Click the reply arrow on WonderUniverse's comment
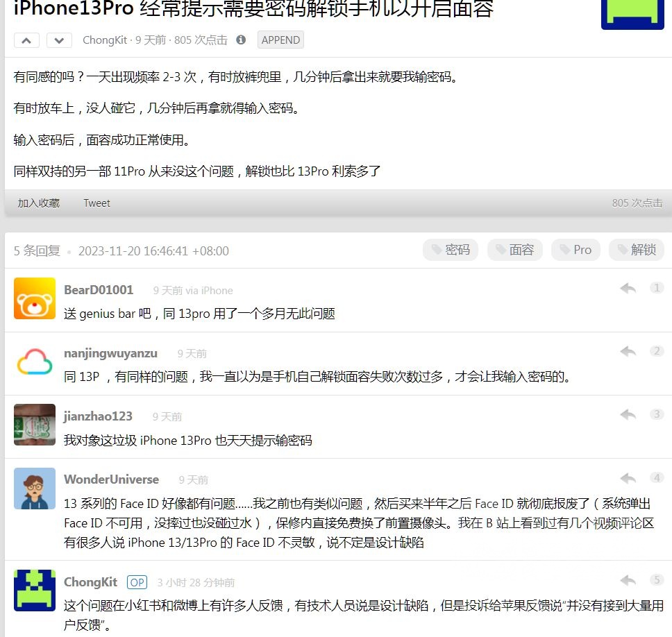672x637 pixels. click(x=628, y=477)
